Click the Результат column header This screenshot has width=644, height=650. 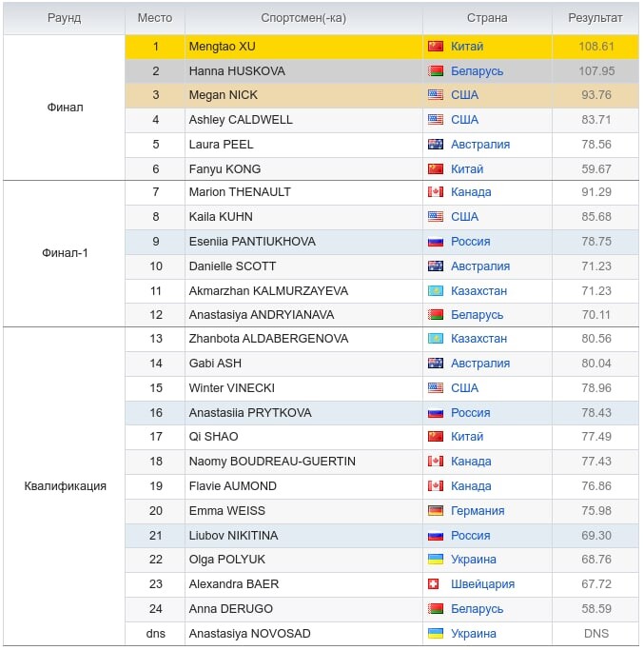click(595, 18)
